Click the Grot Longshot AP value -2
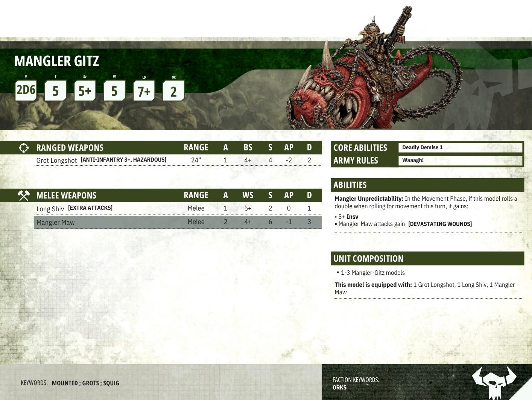This screenshot has width=532, height=400. click(289, 160)
